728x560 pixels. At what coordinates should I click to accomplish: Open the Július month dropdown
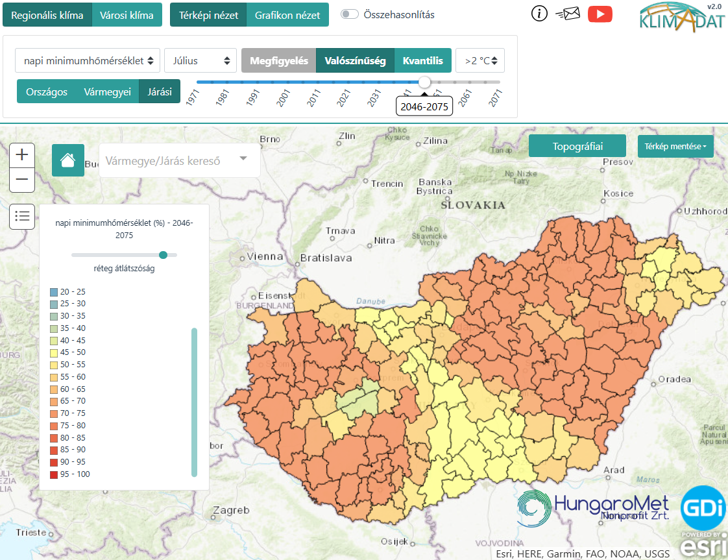[x=200, y=60]
